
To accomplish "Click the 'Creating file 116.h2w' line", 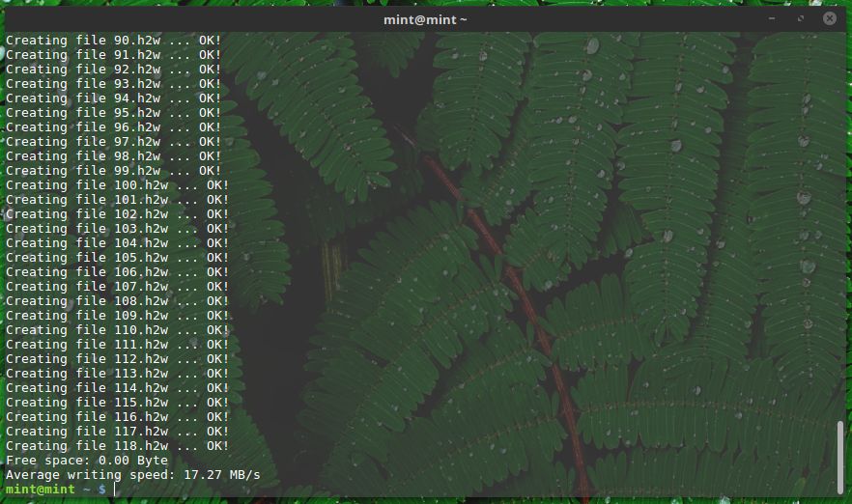I will click(118, 417).
